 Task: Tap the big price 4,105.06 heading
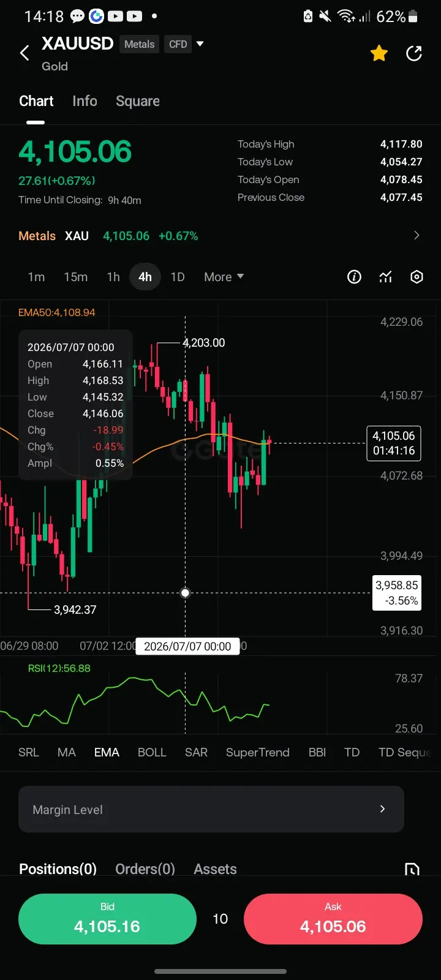75,152
